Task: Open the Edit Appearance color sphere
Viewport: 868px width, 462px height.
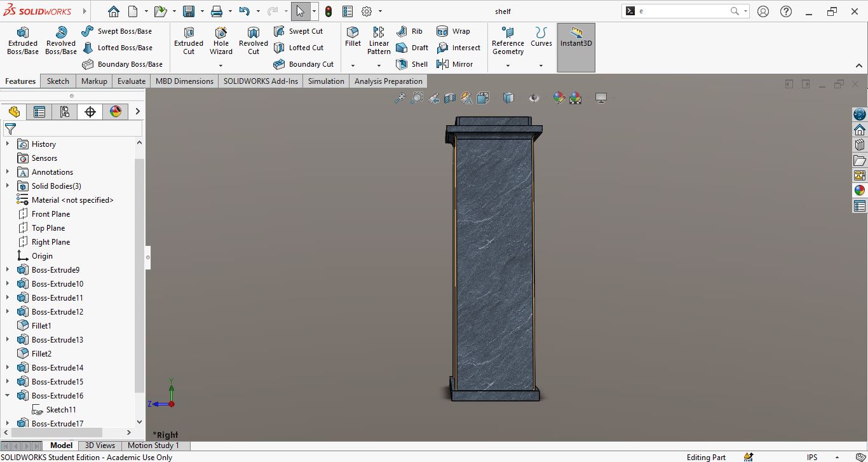Action: (x=559, y=98)
